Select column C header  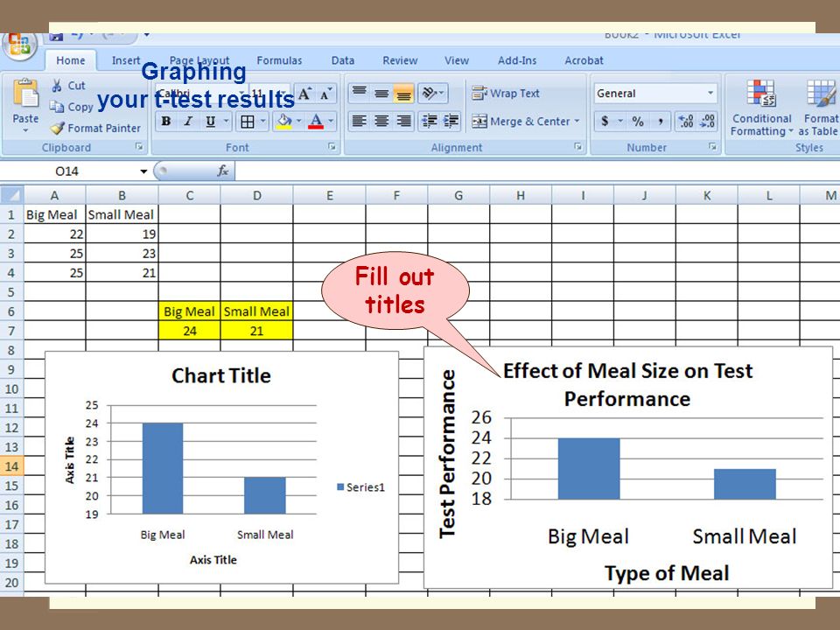tap(190, 195)
